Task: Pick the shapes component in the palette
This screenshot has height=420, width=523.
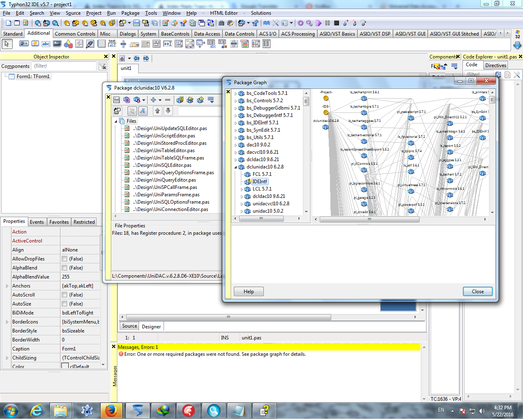Action: 68,44
